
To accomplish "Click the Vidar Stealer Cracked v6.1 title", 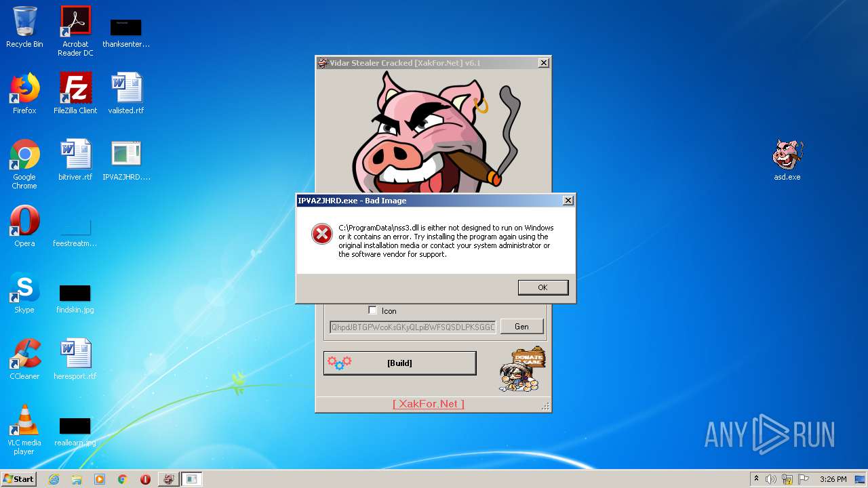I will 405,63.
